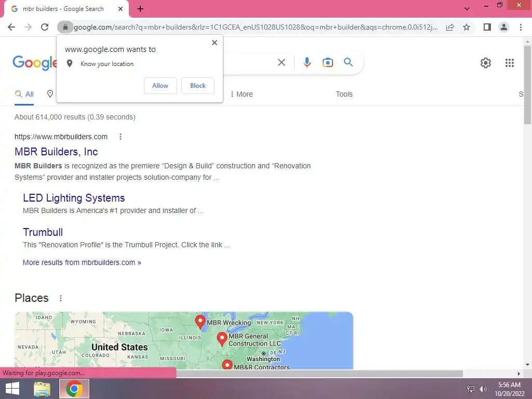Open File Explorer from taskbar

(42, 389)
